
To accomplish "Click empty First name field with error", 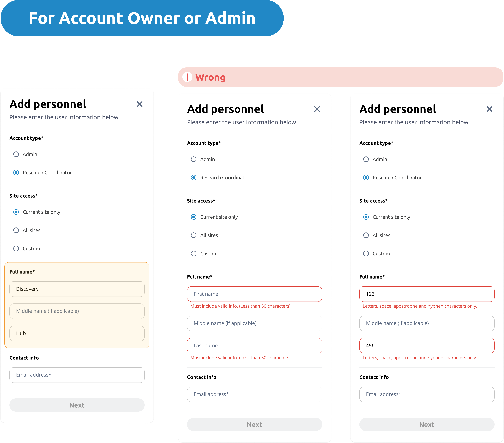I will (254, 294).
